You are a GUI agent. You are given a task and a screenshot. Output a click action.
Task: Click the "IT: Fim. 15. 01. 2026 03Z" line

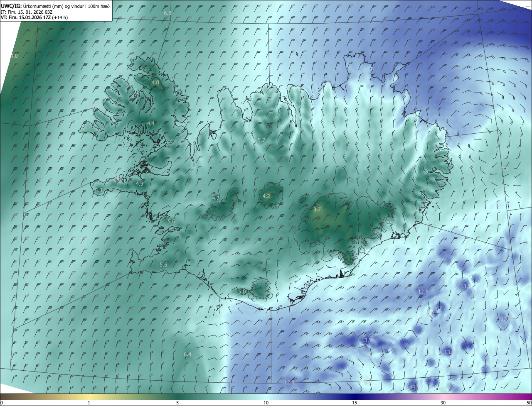(27, 12)
